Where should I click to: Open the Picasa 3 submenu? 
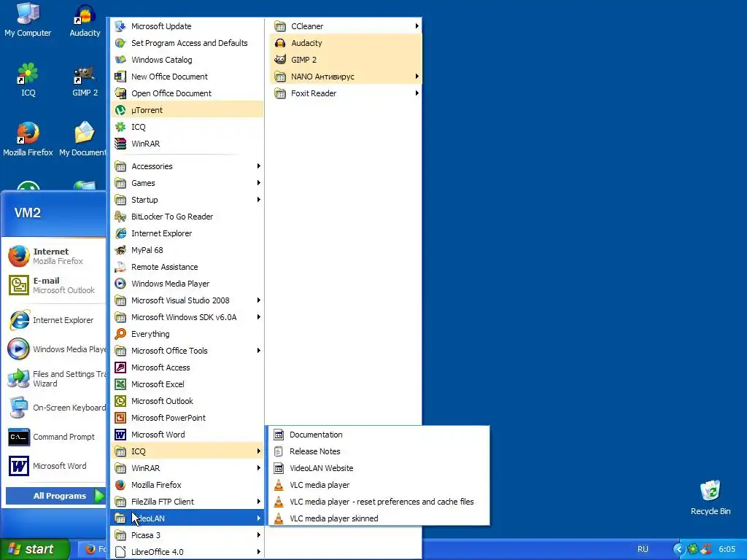pos(187,534)
